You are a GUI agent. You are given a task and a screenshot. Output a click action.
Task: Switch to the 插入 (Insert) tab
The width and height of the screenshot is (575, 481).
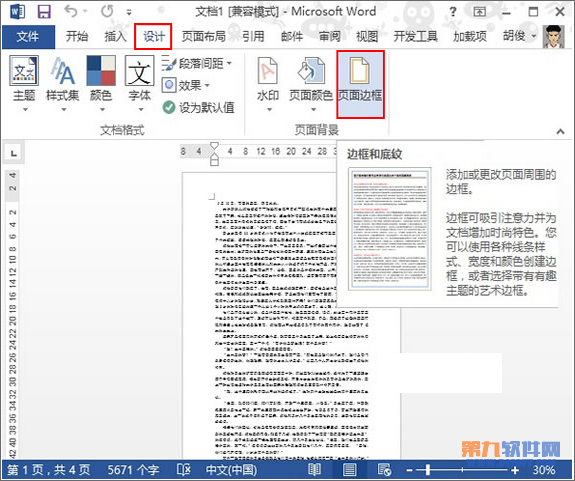click(x=116, y=36)
